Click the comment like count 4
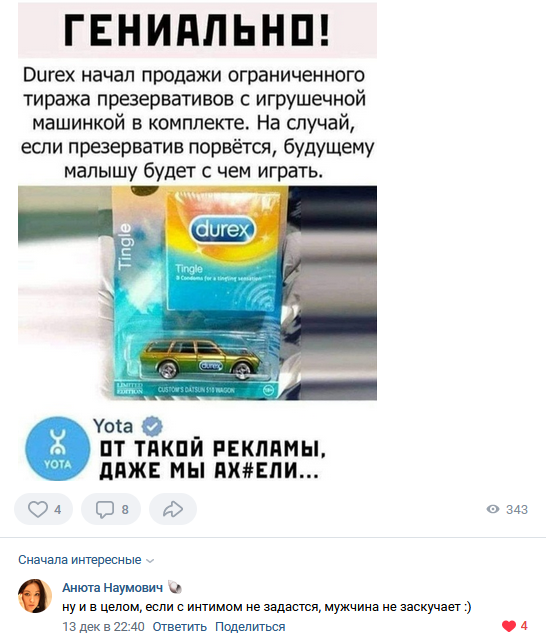 pyautogui.click(x=524, y=626)
